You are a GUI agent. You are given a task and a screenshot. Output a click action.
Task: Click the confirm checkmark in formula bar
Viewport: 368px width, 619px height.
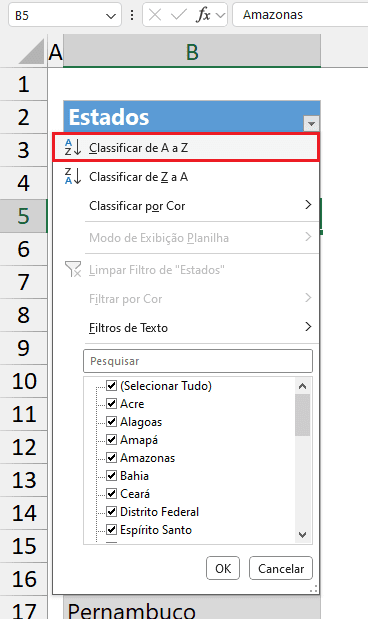click(178, 15)
